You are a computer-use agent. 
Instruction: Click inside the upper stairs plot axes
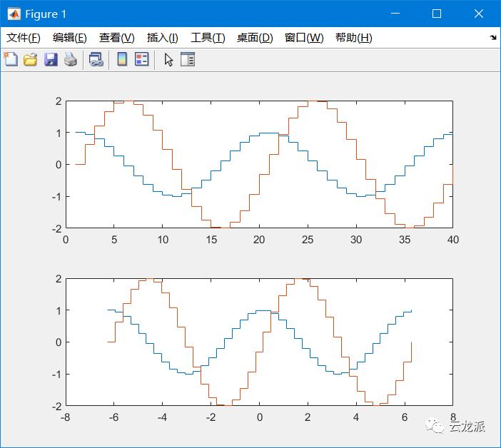[x=259, y=165]
